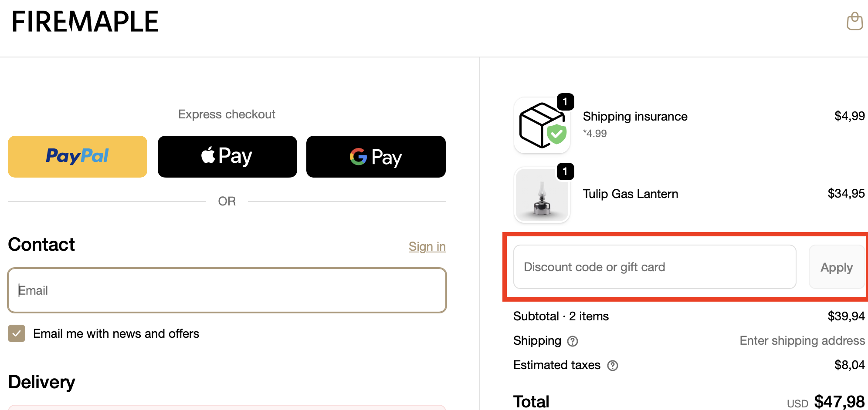This screenshot has height=410, width=868.
Task: Click the Total price amount
Action: point(839,401)
